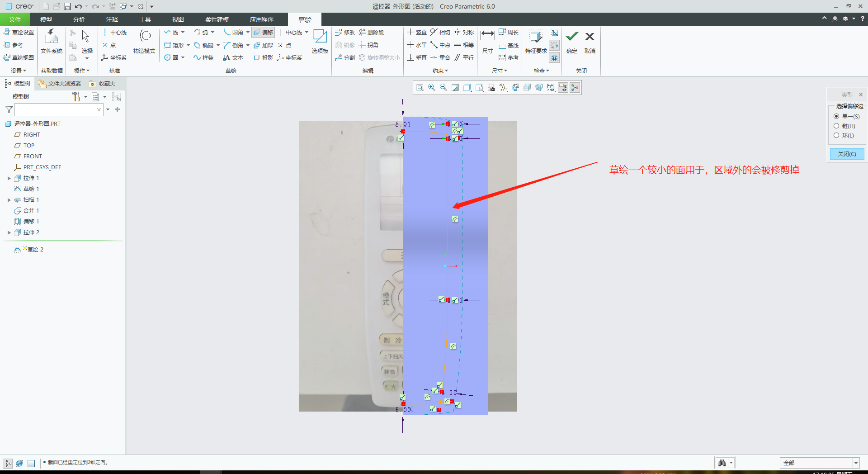Select the Text (文本) sketch tool
Screen dimensions: 868x474
233,58
